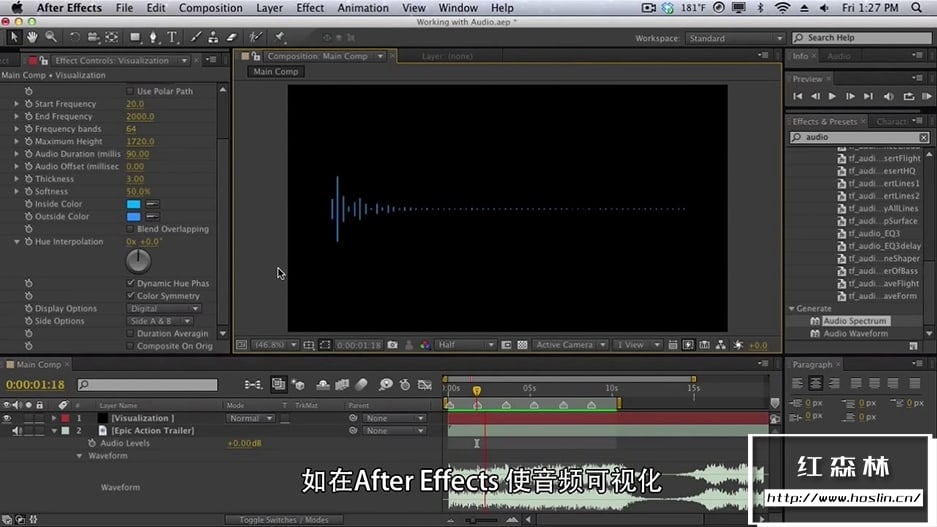The width and height of the screenshot is (937, 527).
Task: Open the Inside Color swatch
Action: click(133, 204)
